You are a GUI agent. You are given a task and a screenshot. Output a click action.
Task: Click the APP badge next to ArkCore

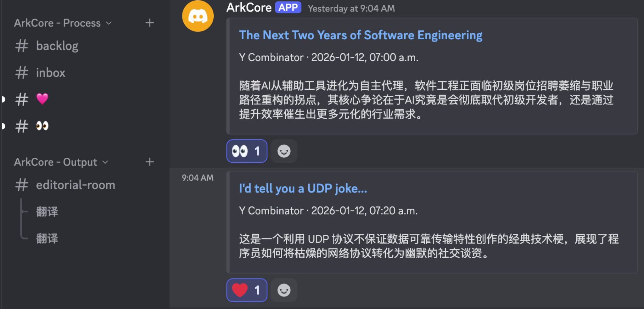coord(288,8)
